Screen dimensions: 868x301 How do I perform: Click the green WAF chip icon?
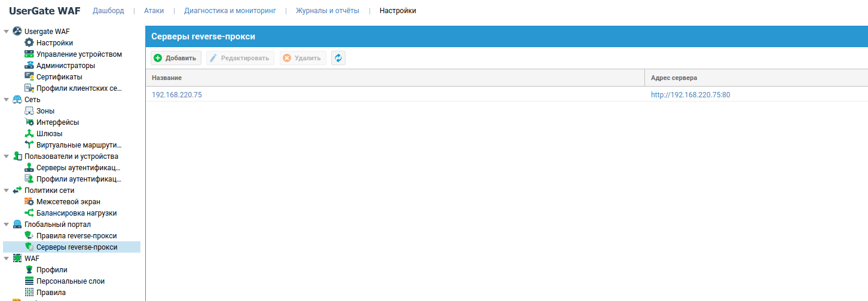(17, 259)
